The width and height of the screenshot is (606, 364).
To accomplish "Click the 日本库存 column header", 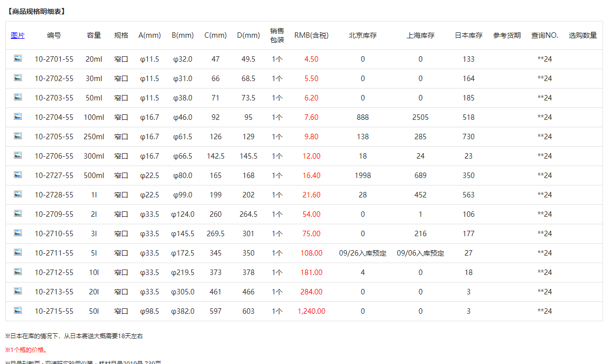I will coord(468,35).
